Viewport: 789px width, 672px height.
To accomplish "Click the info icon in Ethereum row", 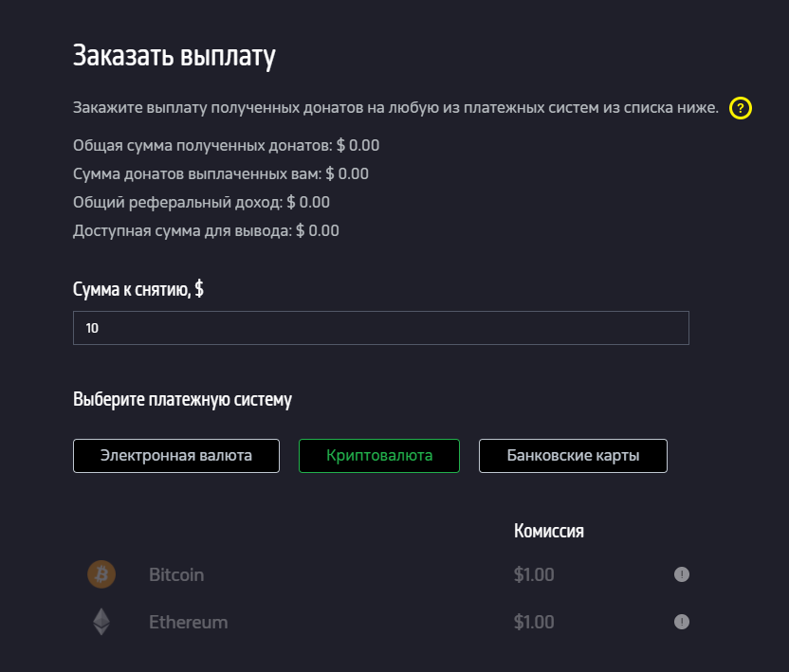I will 681,622.
